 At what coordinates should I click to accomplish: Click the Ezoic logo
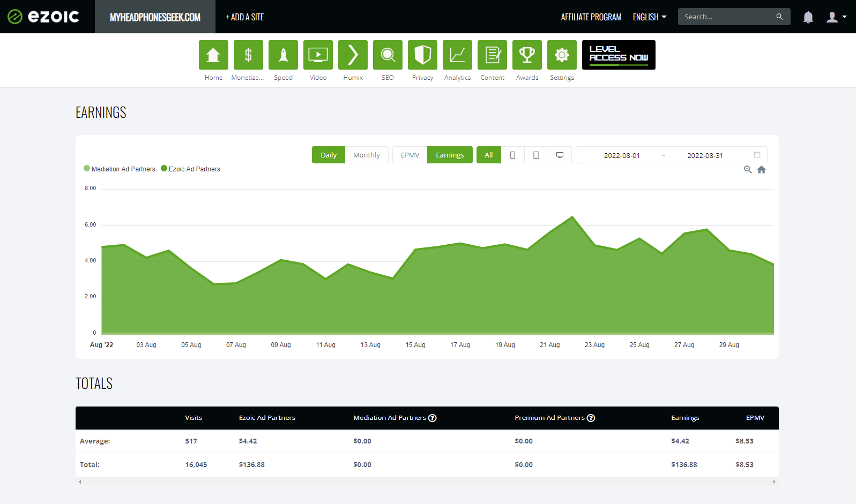43,17
